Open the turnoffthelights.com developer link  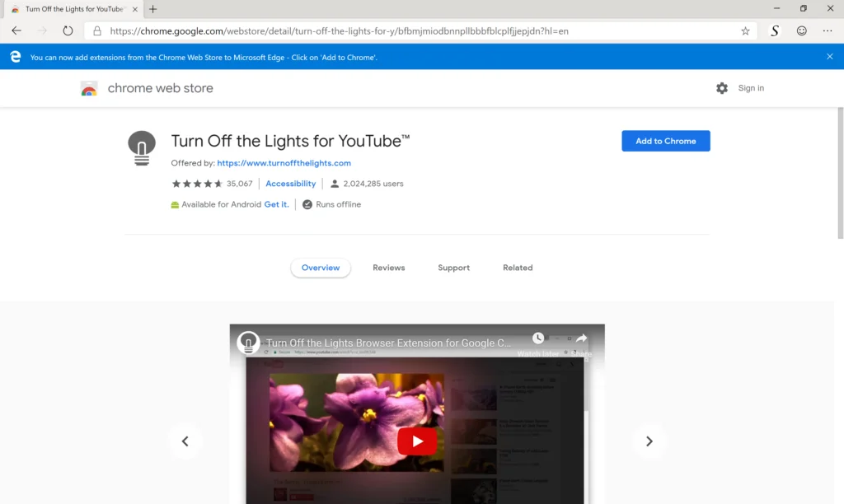click(x=284, y=163)
